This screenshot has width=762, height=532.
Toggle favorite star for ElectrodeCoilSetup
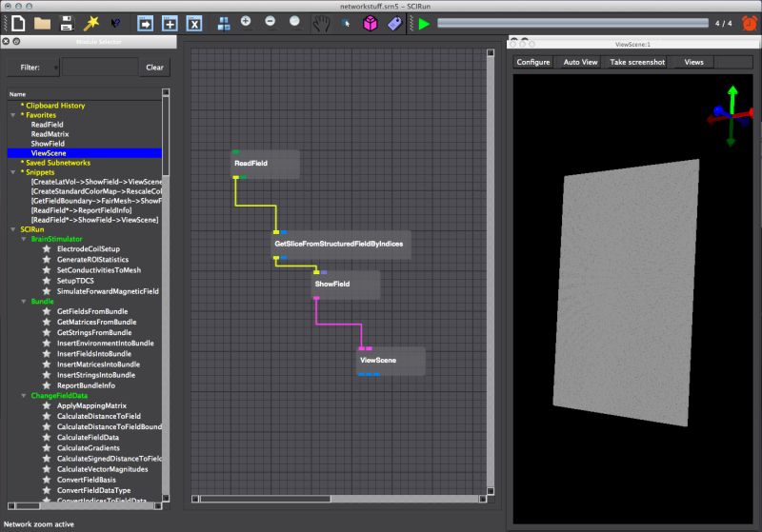[x=47, y=248]
